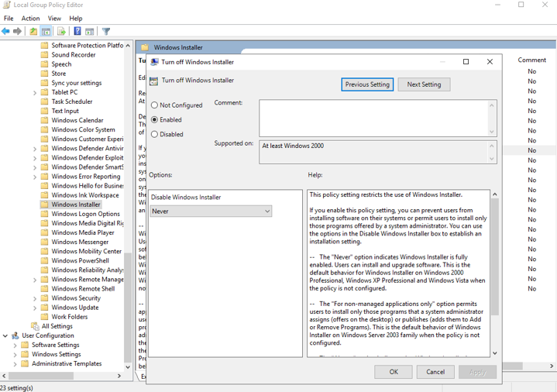This screenshot has height=392, width=557.
Task: Expand Windows Defender Antivirus tree node
Action: 35,149
